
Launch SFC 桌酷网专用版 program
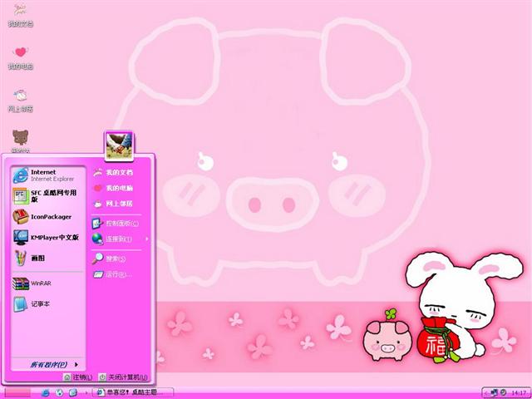[48, 196]
